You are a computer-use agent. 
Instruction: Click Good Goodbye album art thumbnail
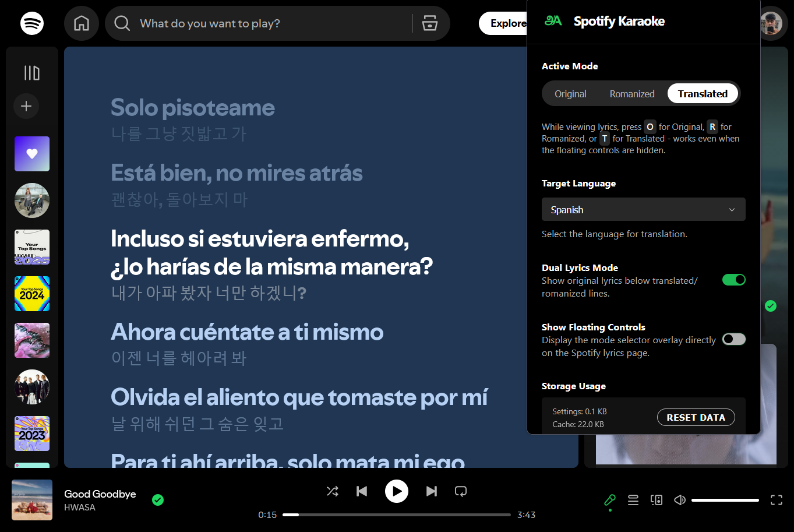[x=32, y=500]
